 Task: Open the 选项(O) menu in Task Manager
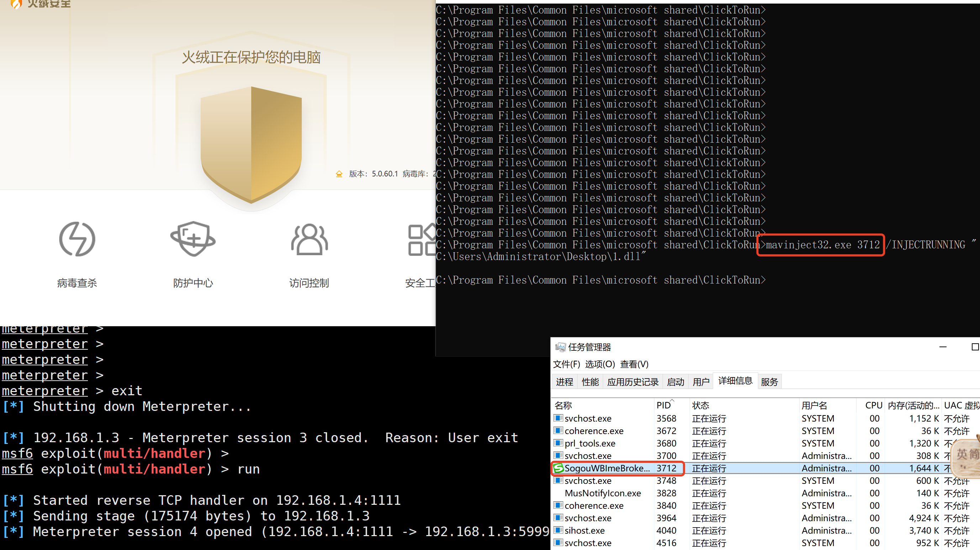600,364
